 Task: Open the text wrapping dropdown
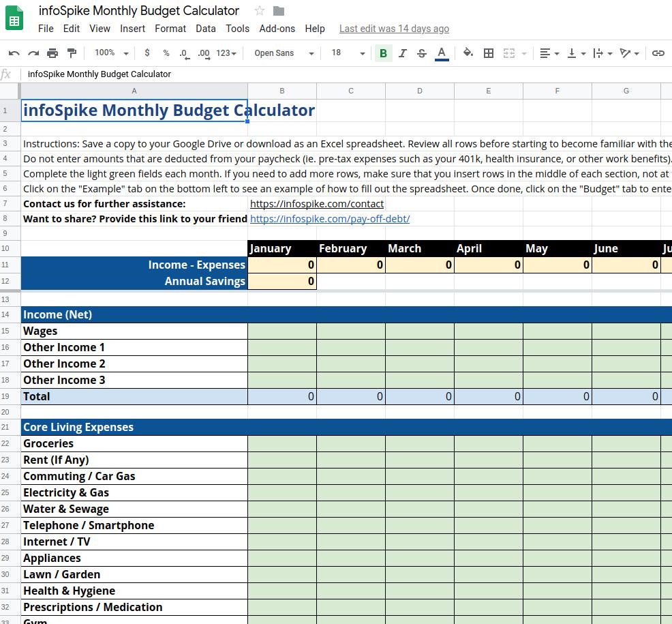point(602,53)
